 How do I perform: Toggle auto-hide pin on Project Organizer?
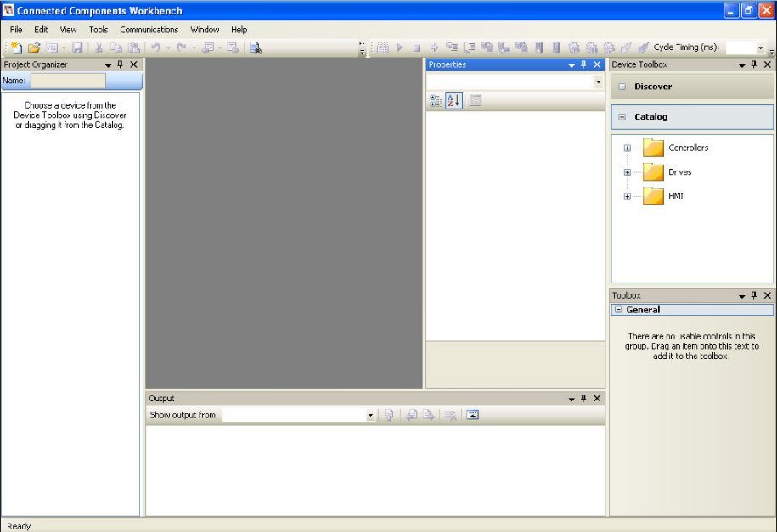point(120,64)
